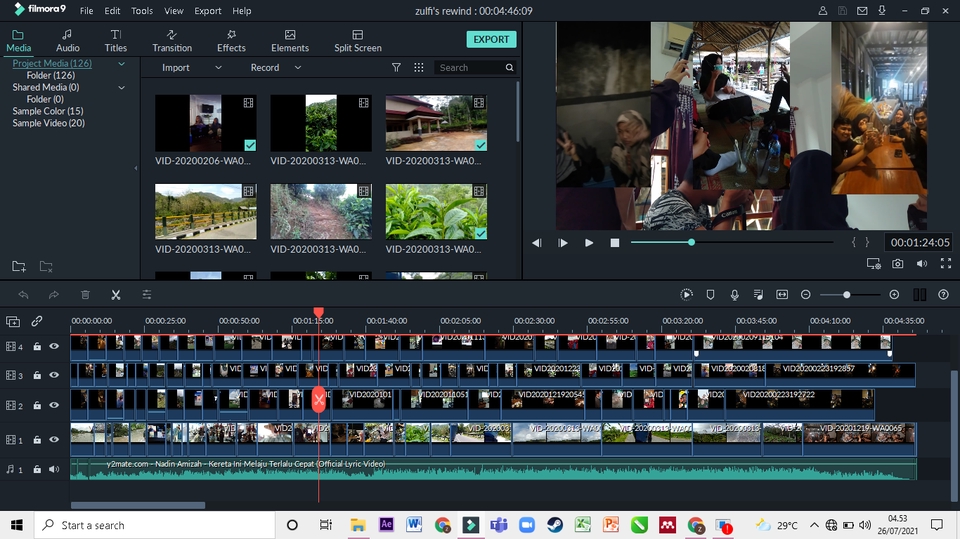Lock video track 4

[37, 346]
